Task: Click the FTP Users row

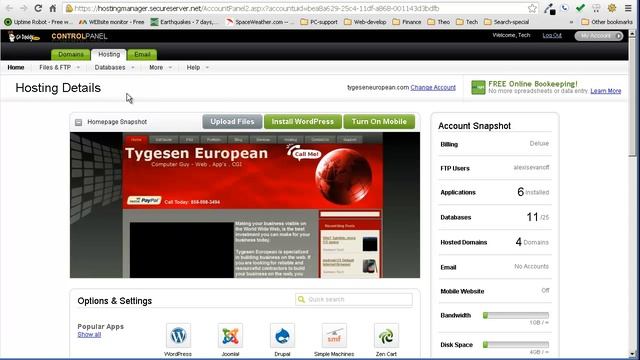Action: click(495, 168)
